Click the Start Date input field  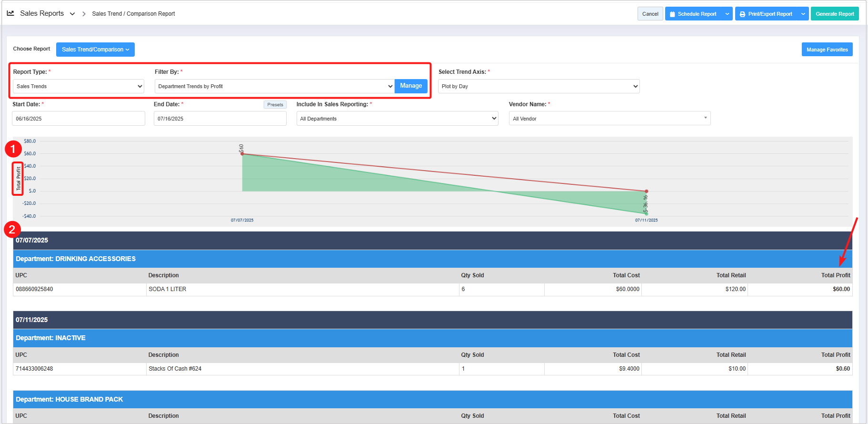click(x=79, y=119)
